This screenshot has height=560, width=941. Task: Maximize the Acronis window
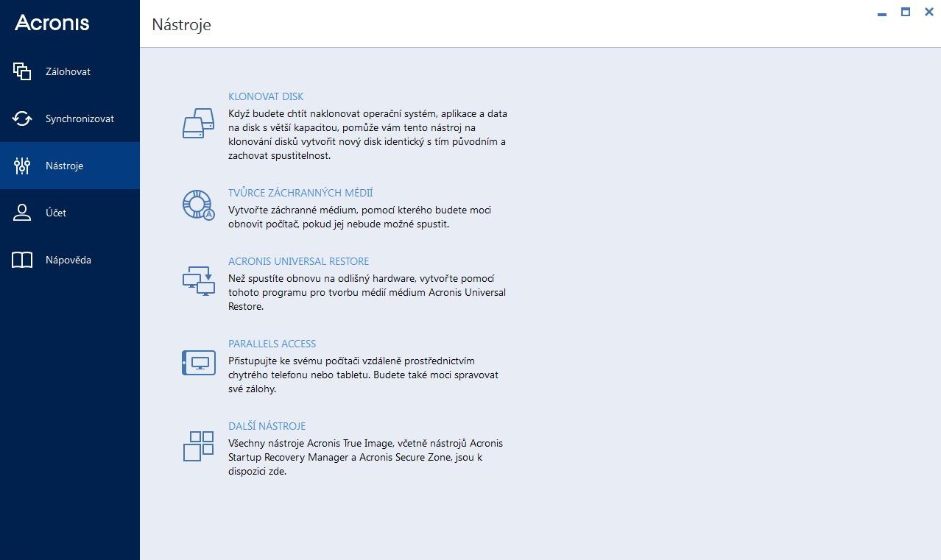(x=906, y=13)
